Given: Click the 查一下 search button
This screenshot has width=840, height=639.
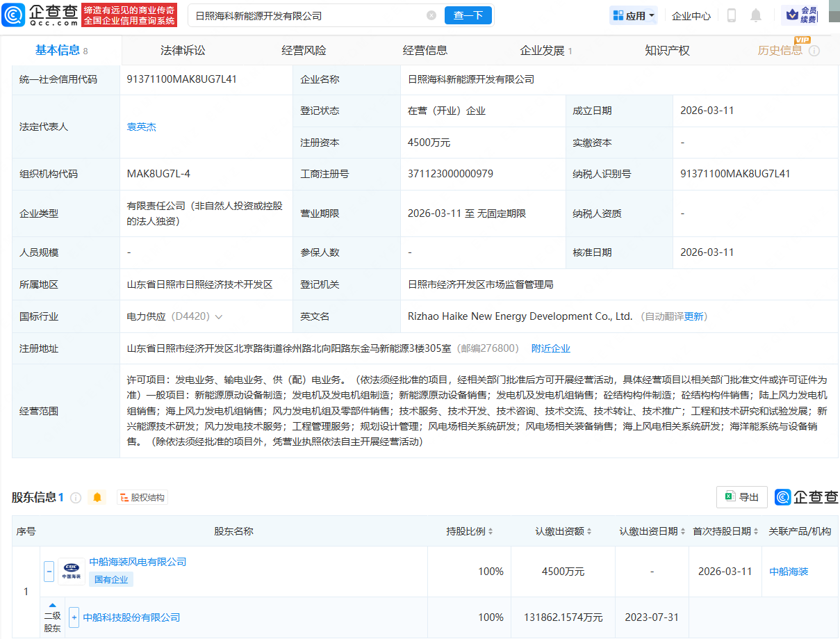Looking at the screenshot, I should pyautogui.click(x=468, y=15).
